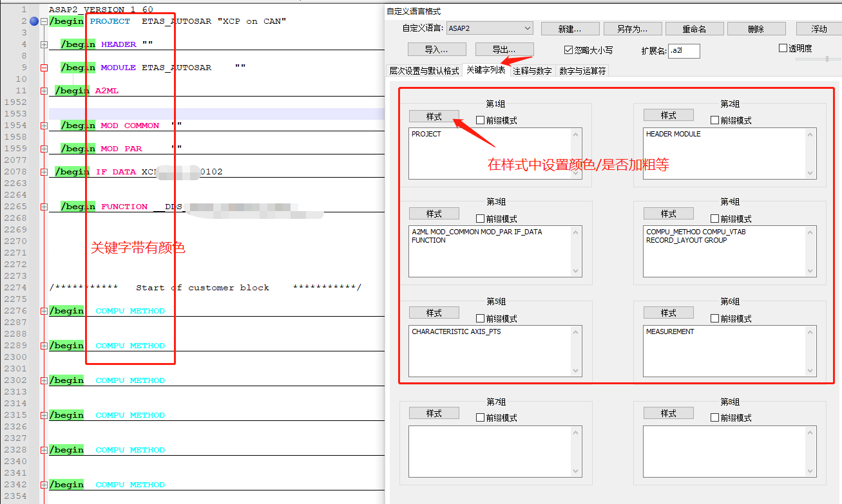
Task: Collapse the PROJECT block fold on line 2
Action: 44,21
